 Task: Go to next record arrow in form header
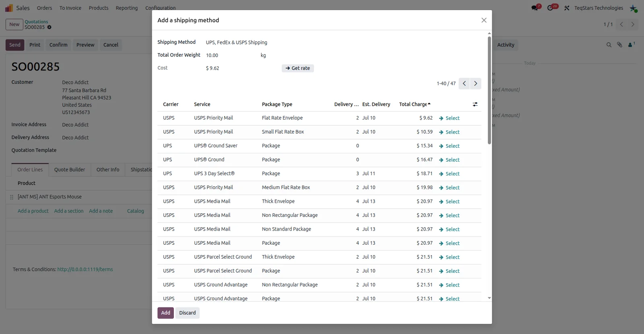click(633, 25)
